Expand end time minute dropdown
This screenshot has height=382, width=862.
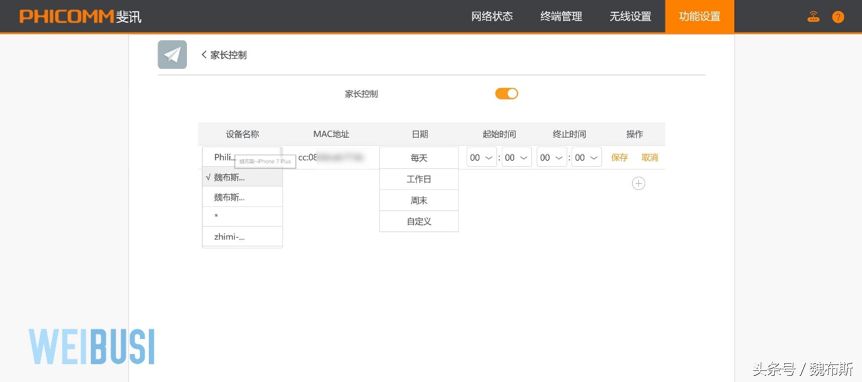coord(586,158)
